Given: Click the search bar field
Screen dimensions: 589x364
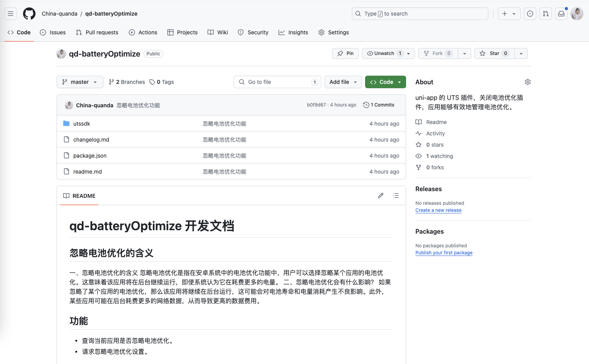Looking at the screenshot, I should pyautogui.click(x=420, y=14).
